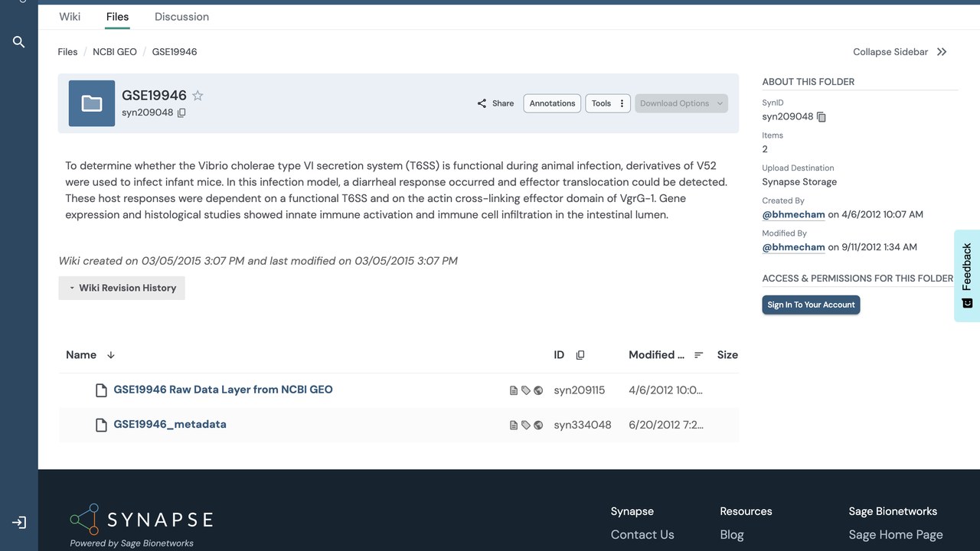Click the sign-in arrow icon at sidebar bottom
The width and height of the screenshot is (980, 551).
(x=19, y=523)
